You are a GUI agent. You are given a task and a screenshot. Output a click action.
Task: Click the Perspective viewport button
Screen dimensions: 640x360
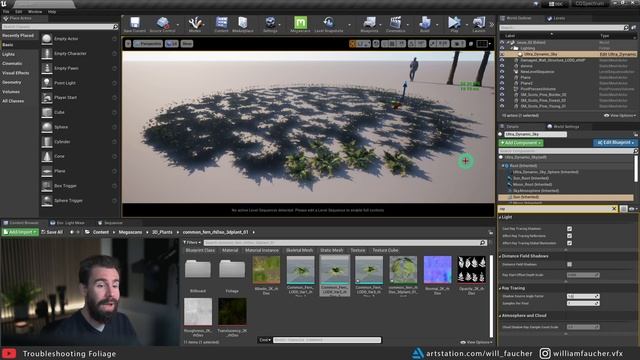pos(148,44)
